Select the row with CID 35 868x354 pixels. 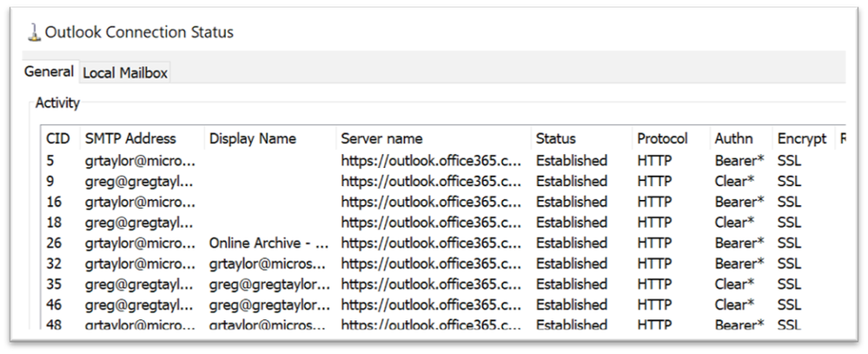[x=443, y=284]
